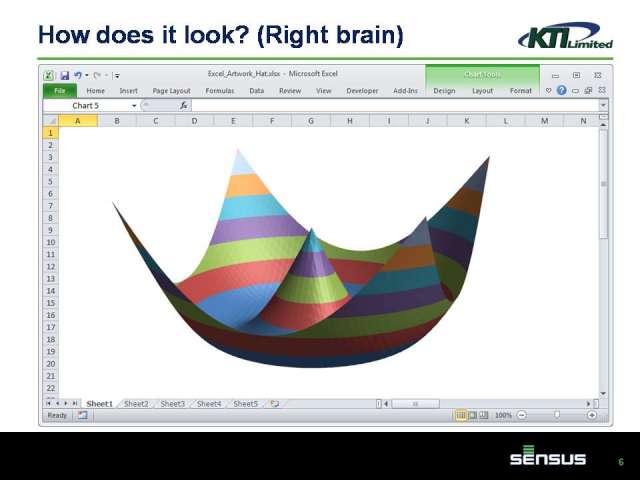Select row 20 header

point(51,364)
